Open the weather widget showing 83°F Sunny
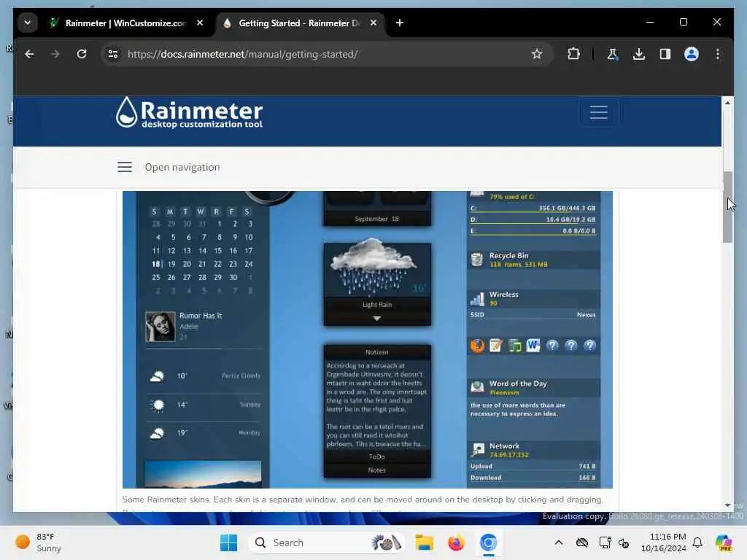The image size is (747, 560). click(39, 542)
